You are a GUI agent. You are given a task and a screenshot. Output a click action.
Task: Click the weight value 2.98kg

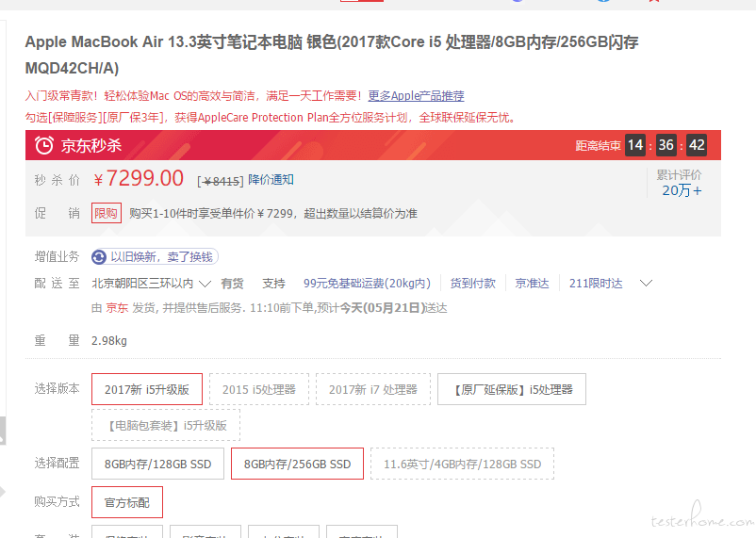point(109,341)
